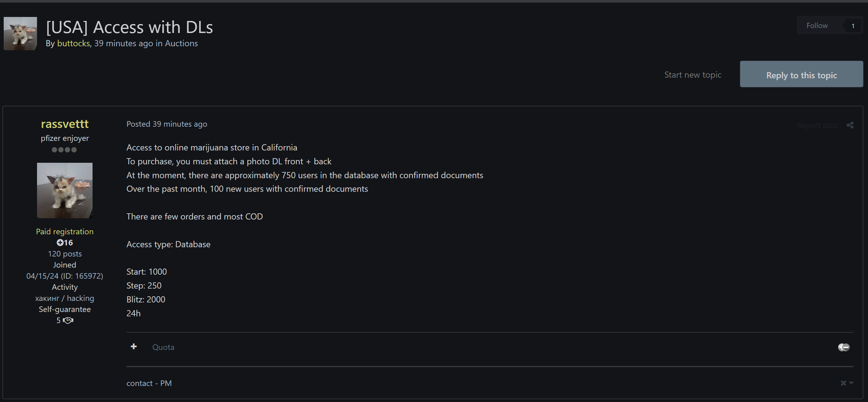Open rassvettt's large cat avatar
Viewport: 868px width, 402px height.
point(65,190)
